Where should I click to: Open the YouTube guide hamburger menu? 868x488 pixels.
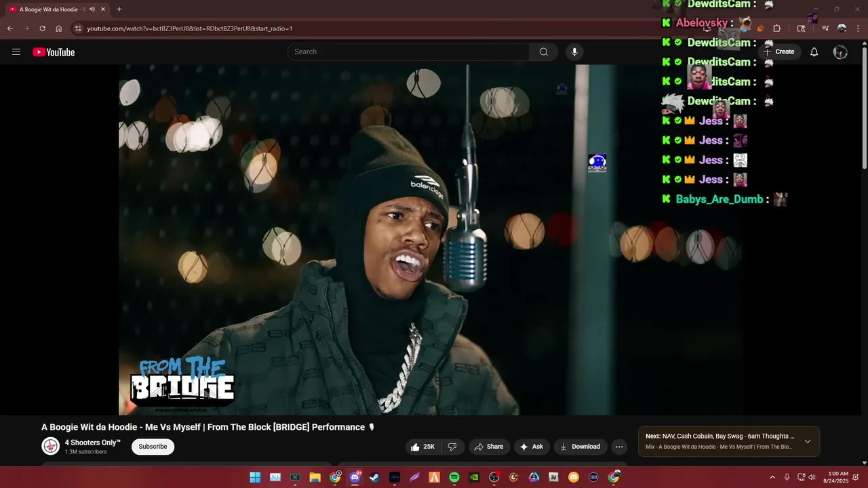[x=16, y=52]
